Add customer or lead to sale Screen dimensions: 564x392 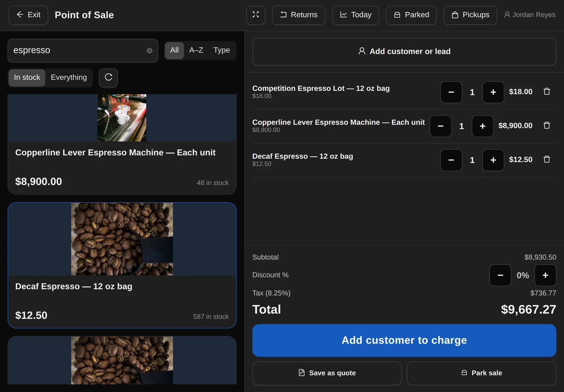coord(404,52)
